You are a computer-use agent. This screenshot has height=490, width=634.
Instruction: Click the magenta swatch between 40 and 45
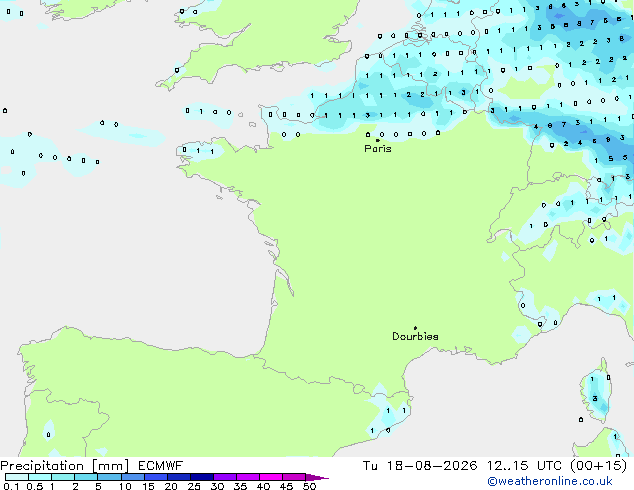271,477
